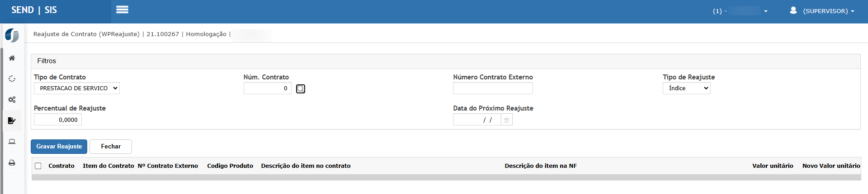Open the Tipo de Reajuste dropdown
The width and height of the screenshot is (868, 194).
(686, 88)
